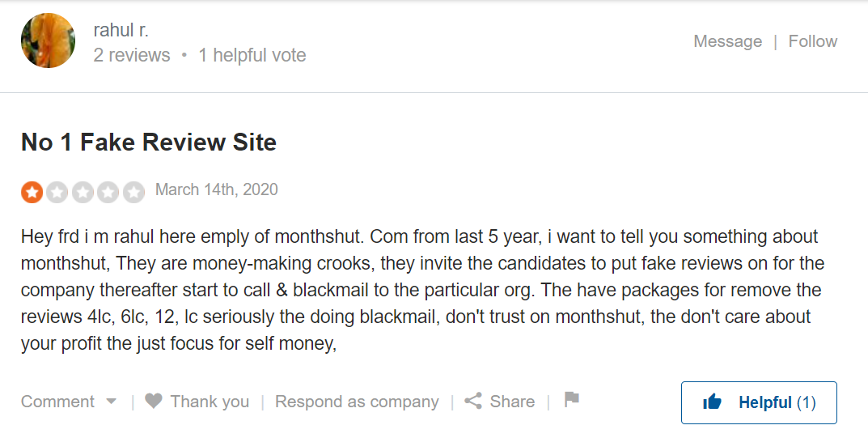Click the Helpful (1) button
Screen dimensions: 868x438
759,402
